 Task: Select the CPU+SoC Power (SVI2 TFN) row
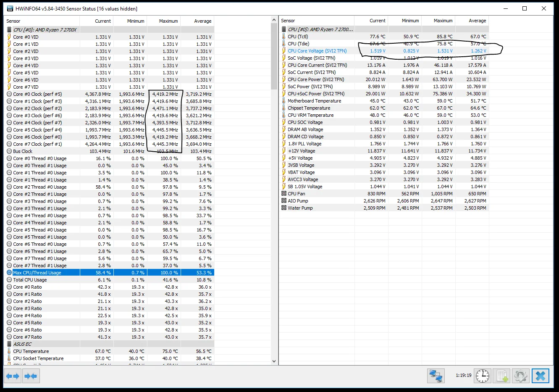384,94
